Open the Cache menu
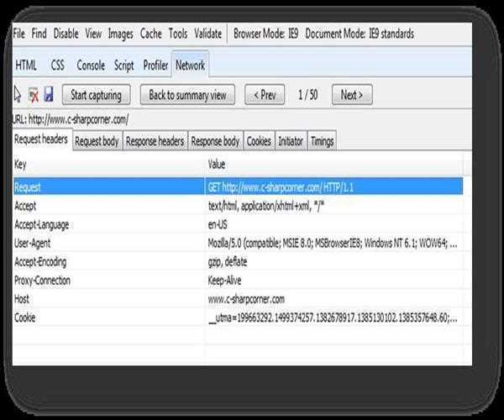504x420 pixels. pyautogui.click(x=151, y=34)
